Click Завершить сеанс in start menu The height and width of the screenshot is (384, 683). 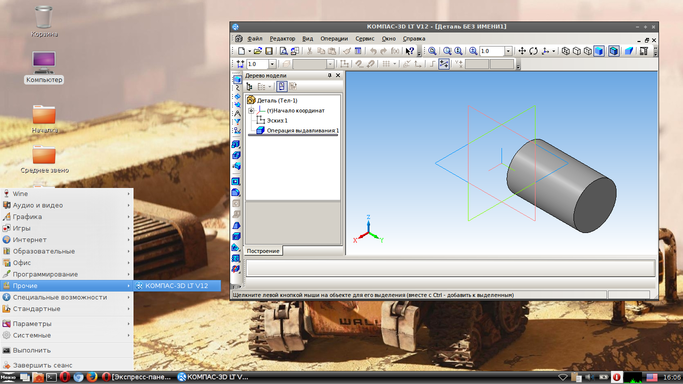(x=67, y=365)
